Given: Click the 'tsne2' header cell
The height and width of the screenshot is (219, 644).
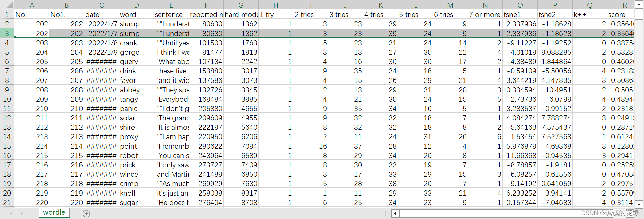Looking at the screenshot, I should click(x=555, y=14).
